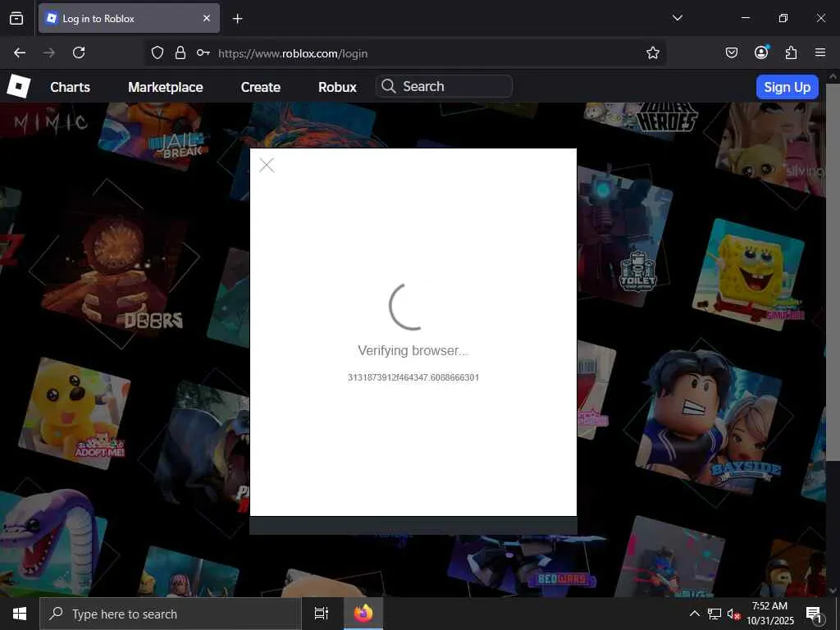The width and height of the screenshot is (840, 630).
Task: Click the Firefox taskbar icon
Action: [363, 614]
